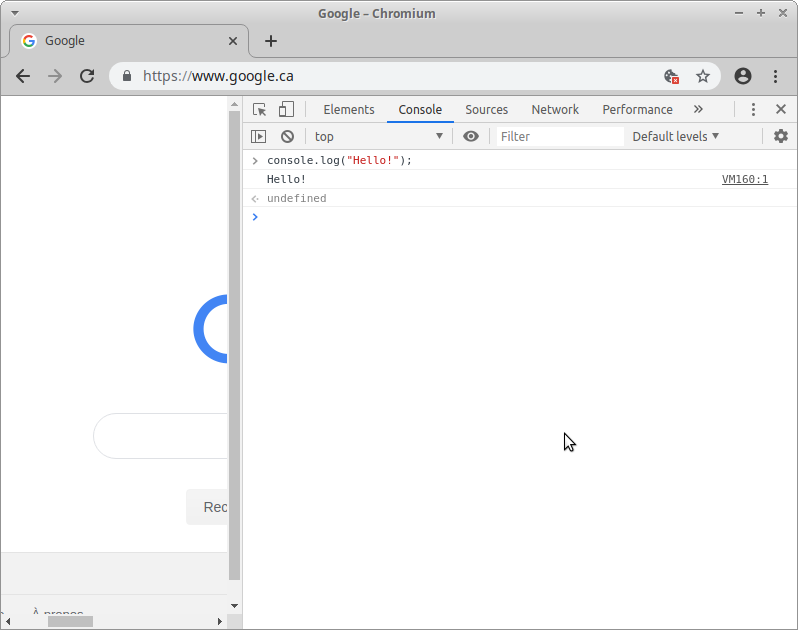The image size is (798, 630).
Task: Open the VM160:1 source link
Action: 745,180
